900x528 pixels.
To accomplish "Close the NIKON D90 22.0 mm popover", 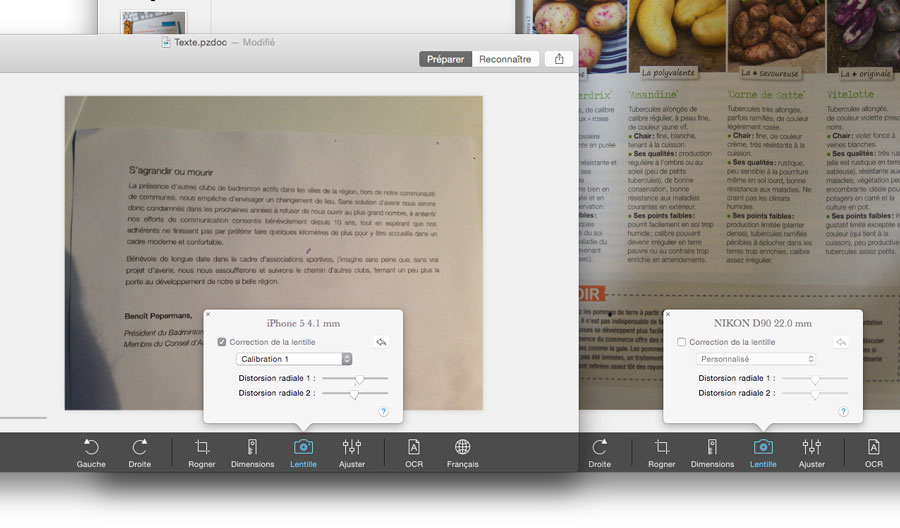I will [668, 314].
